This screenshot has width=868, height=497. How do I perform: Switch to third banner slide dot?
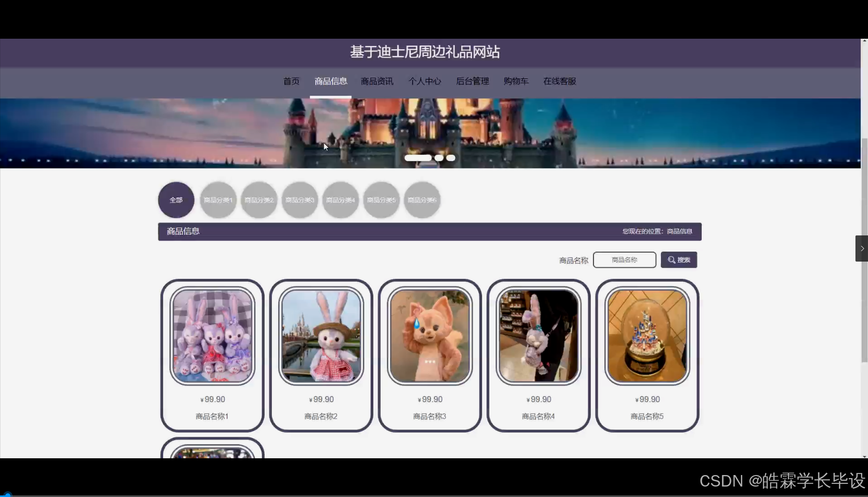(451, 158)
